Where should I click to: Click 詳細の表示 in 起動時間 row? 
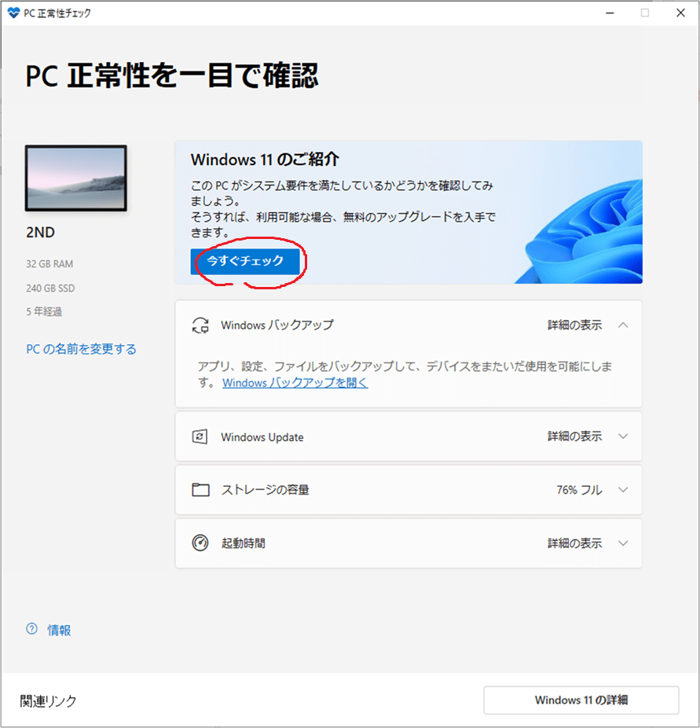point(575,542)
